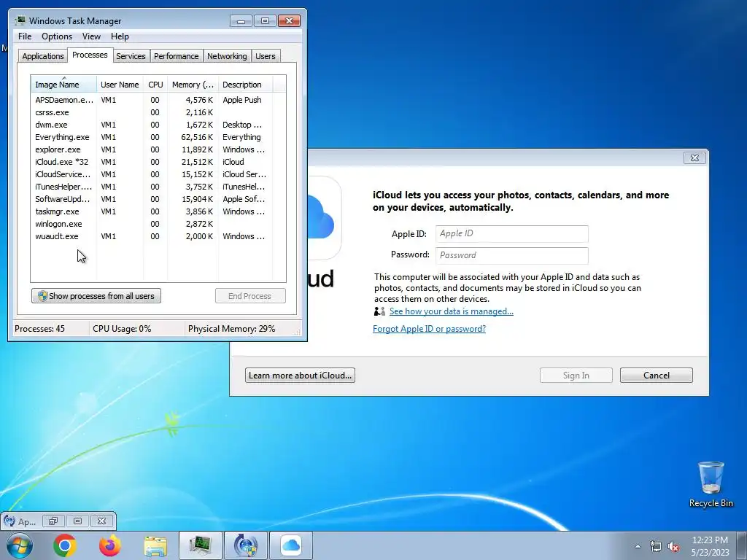Sort processes by CPU column
Image resolution: width=747 pixels, height=560 pixels.
point(155,85)
